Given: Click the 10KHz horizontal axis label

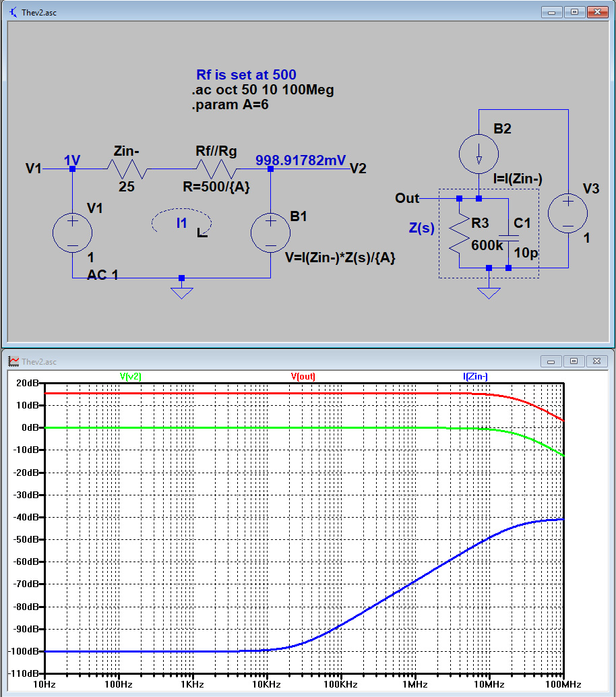Looking at the screenshot, I should [x=267, y=685].
